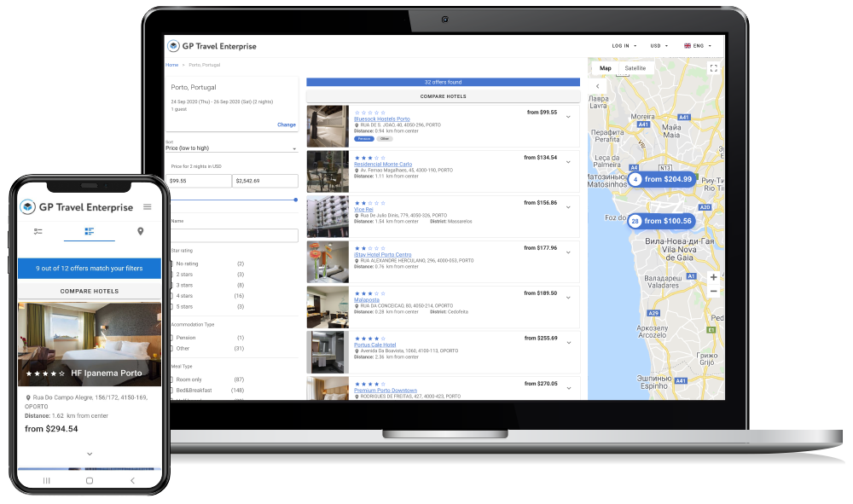Select the Map tab on the map panel

point(604,67)
